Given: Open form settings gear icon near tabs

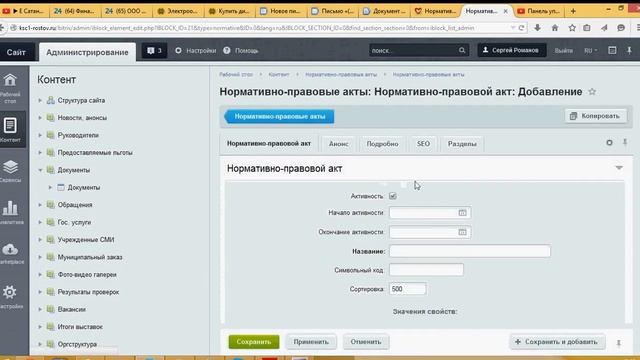Looking at the screenshot, I should 609,143.
